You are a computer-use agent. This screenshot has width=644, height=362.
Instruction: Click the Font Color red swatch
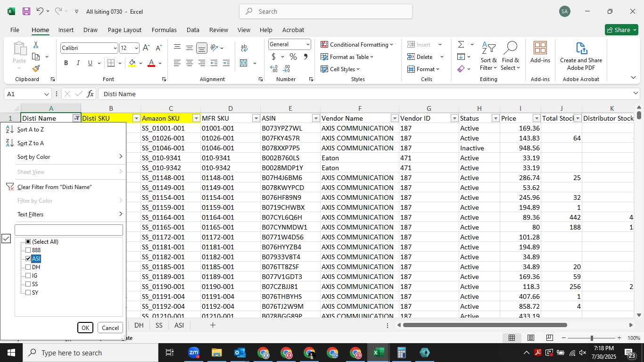click(151, 63)
